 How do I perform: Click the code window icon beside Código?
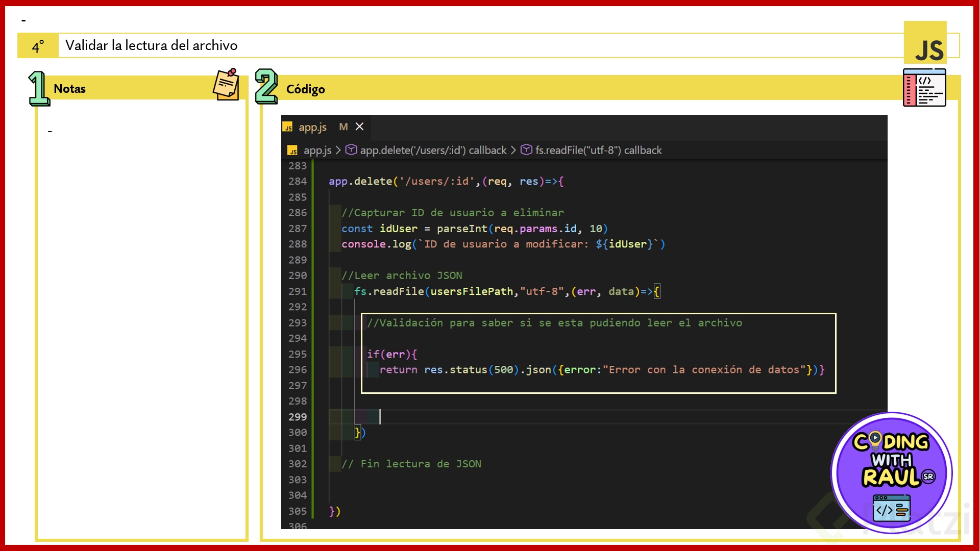[924, 88]
